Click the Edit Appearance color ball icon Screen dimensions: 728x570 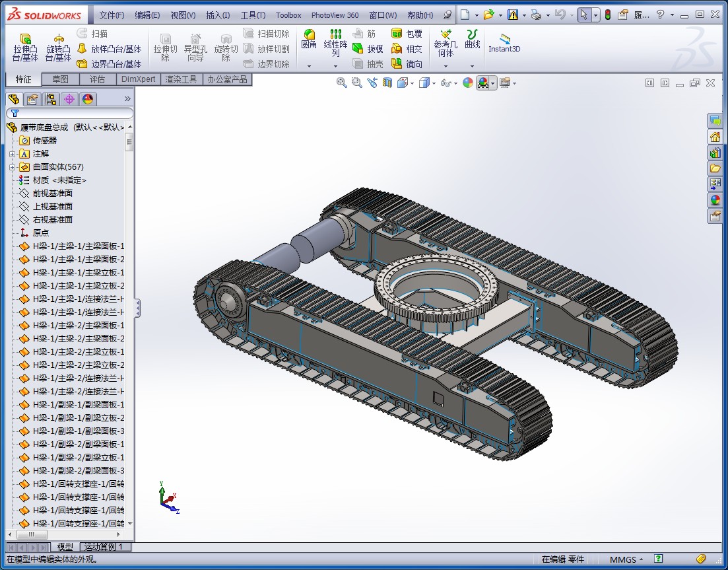point(467,83)
